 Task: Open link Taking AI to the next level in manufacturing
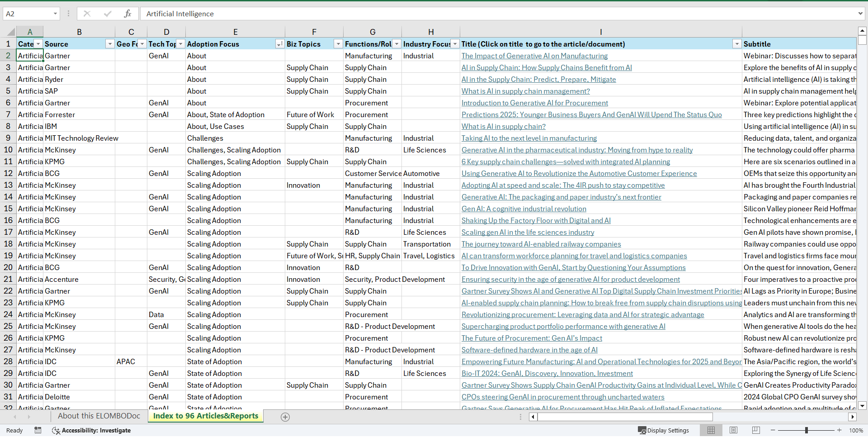[x=529, y=138]
